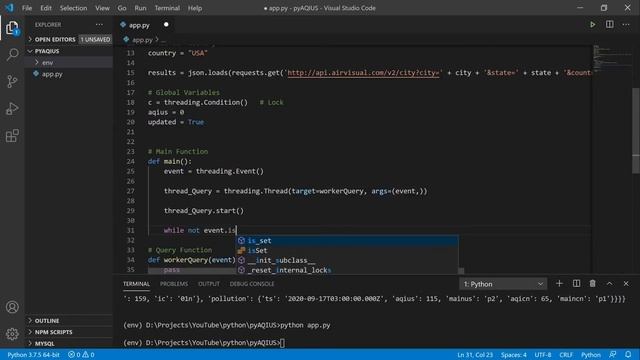Screen dimensions: 640x360
Task: Open the Extensions view
Action: [12, 136]
